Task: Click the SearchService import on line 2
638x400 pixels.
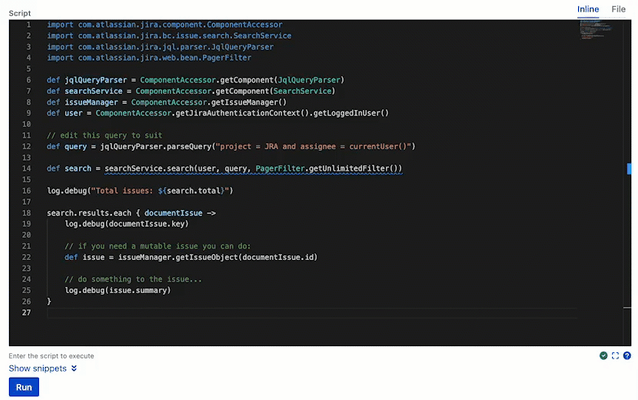Action: (x=169, y=36)
